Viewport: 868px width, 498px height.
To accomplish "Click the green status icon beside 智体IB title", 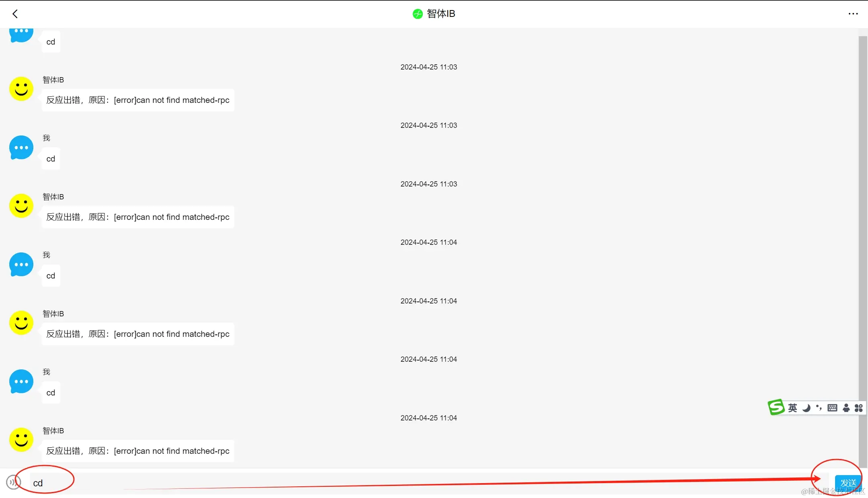I will click(418, 14).
